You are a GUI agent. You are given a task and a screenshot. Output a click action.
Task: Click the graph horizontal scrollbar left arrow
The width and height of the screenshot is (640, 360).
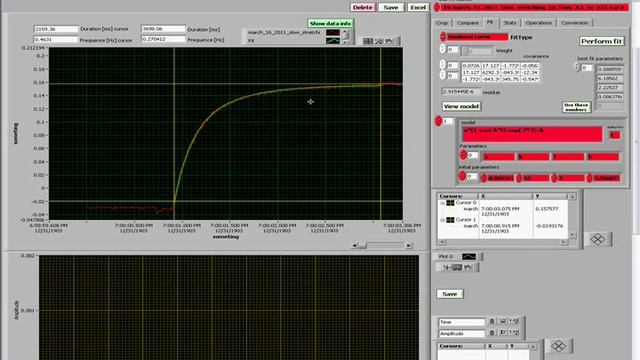[354, 245]
